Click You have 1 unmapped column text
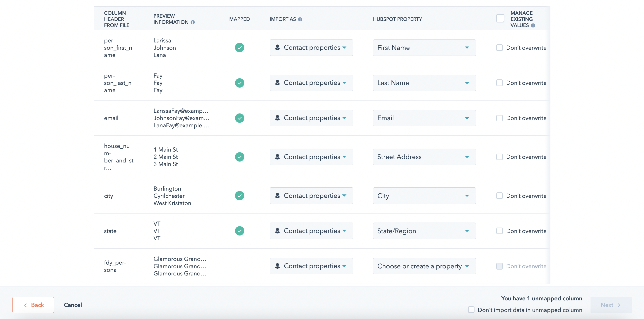The image size is (644, 319). (542, 298)
